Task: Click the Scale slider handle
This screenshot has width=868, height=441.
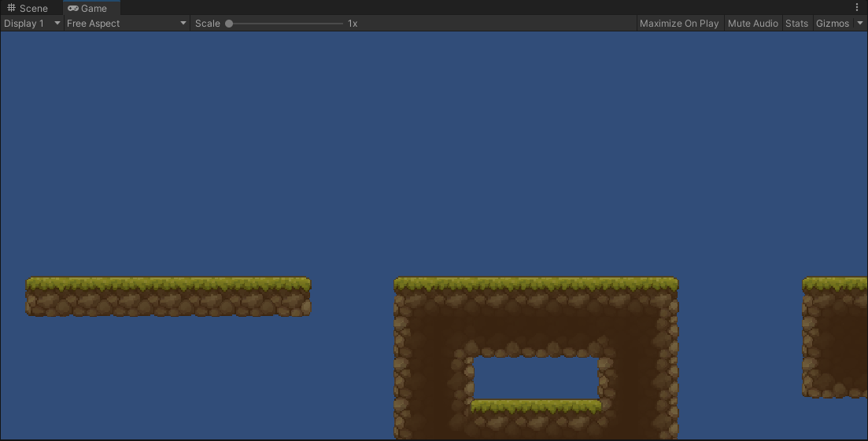Action: 229,24
